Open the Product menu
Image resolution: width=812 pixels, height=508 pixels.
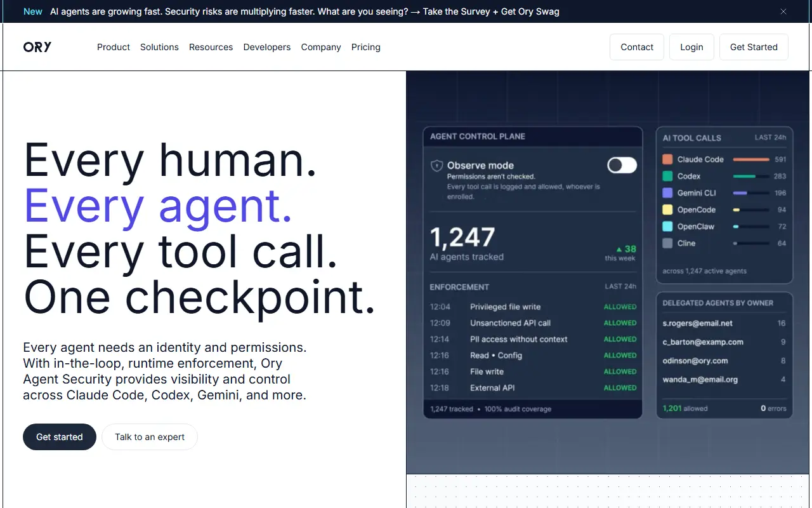(x=114, y=47)
